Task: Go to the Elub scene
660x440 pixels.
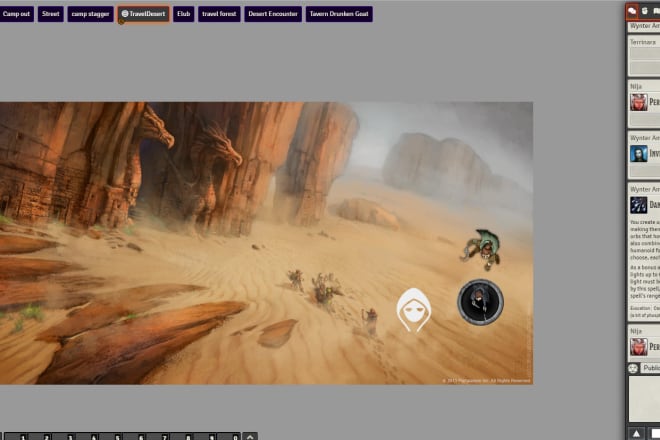Action: (184, 14)
